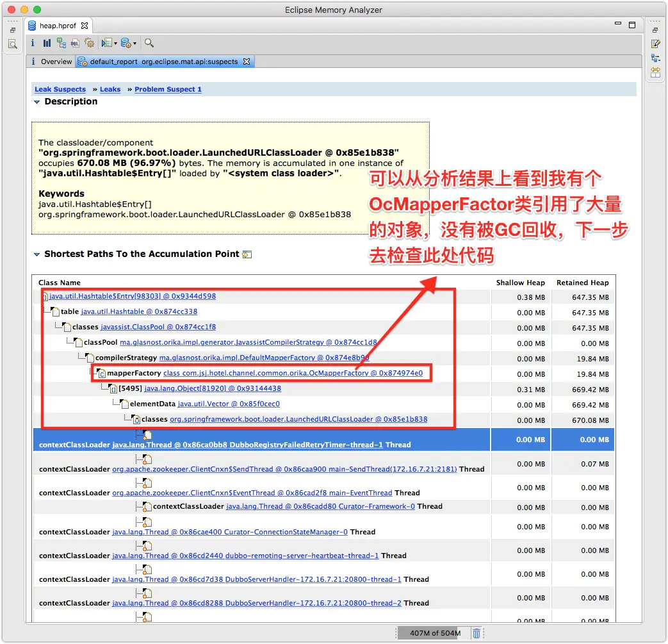Open the OQL query editor
668x644 pixels.
(75, 43)
